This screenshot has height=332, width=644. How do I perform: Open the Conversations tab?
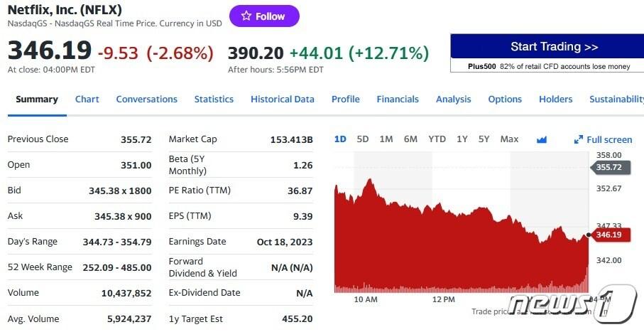(146, 100)
